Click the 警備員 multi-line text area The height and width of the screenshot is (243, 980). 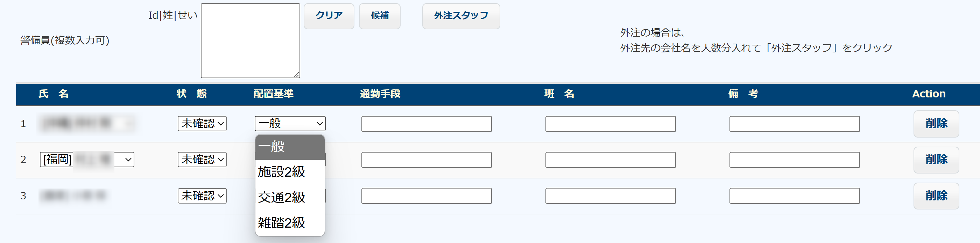click(250, 40)
